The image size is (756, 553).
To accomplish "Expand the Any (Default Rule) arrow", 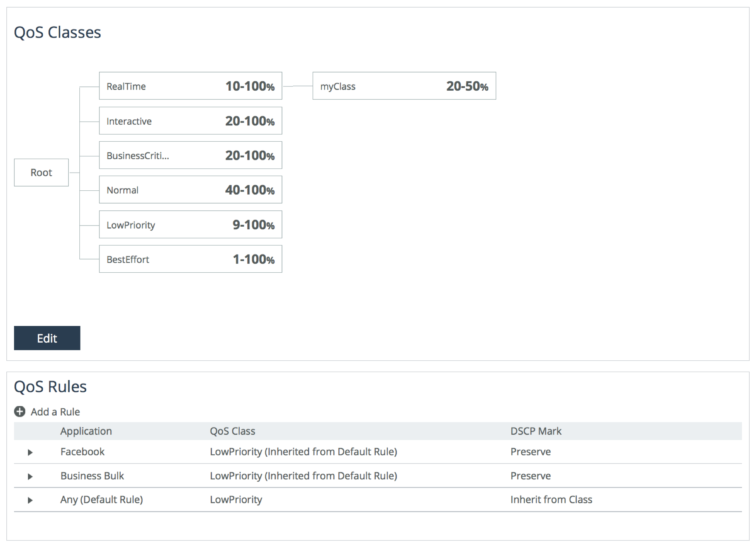I will point(30,500).
